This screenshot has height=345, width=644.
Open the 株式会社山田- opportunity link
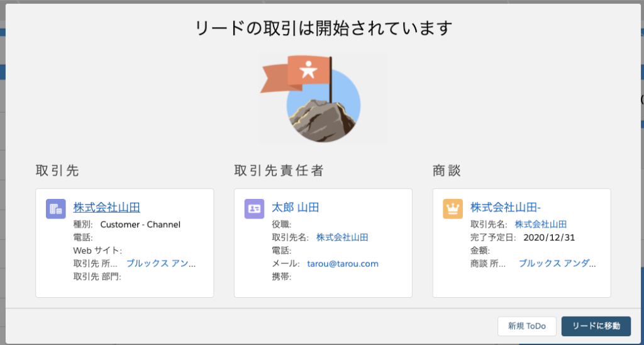(x=506, y=208)
